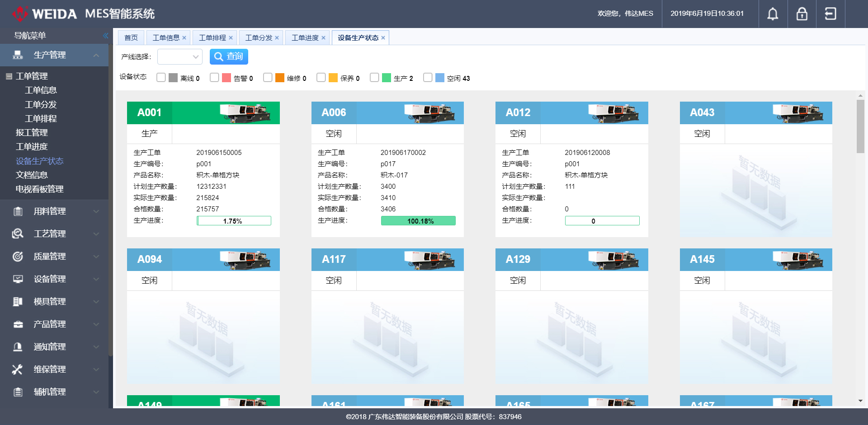Collapse the navigation menu sidebar arrow
The height and width of the screenshot is (425, 868).
coord(105,36)
